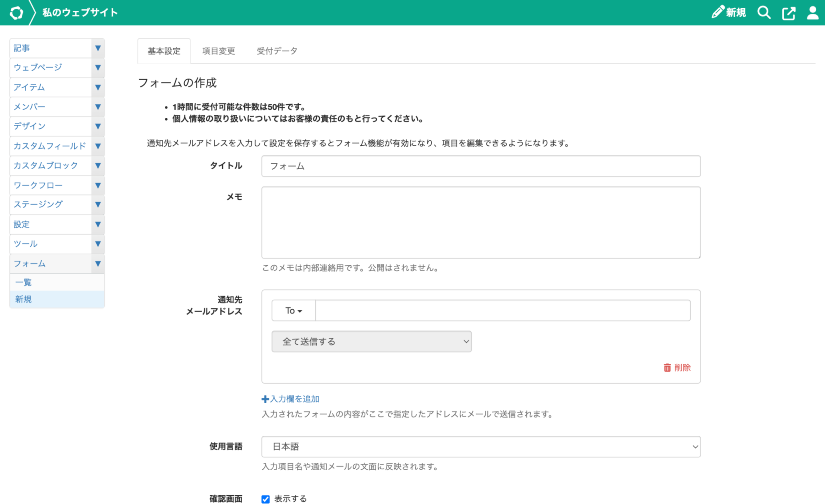The height and width of the screenshot is (504, 825).
Task: Click the Movable Type logo icon
Action: (16, 13)
